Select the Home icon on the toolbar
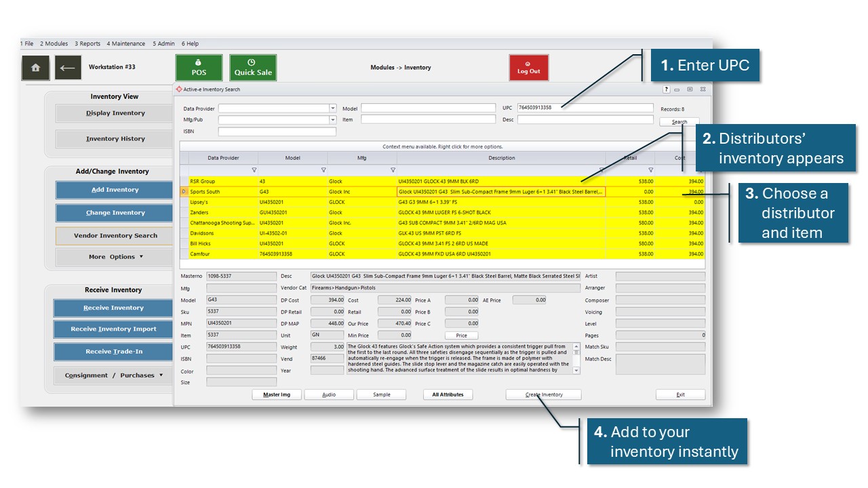 [x=35, y=68]
